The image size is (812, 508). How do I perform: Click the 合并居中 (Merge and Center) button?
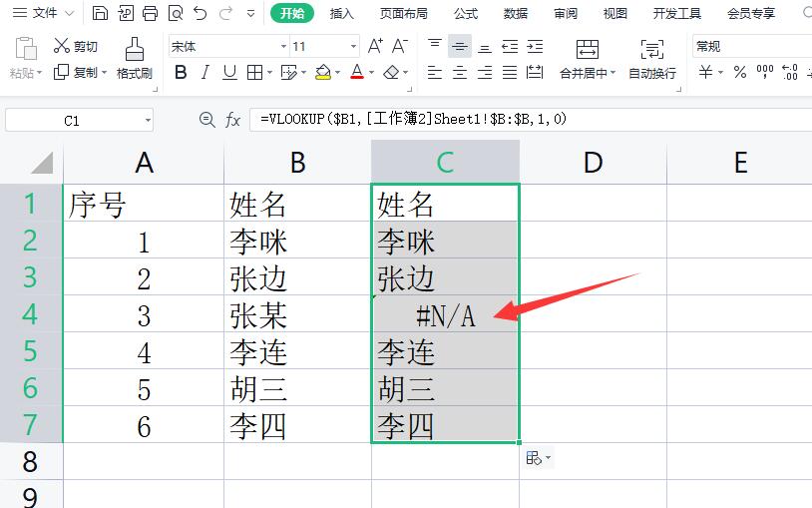588,59
